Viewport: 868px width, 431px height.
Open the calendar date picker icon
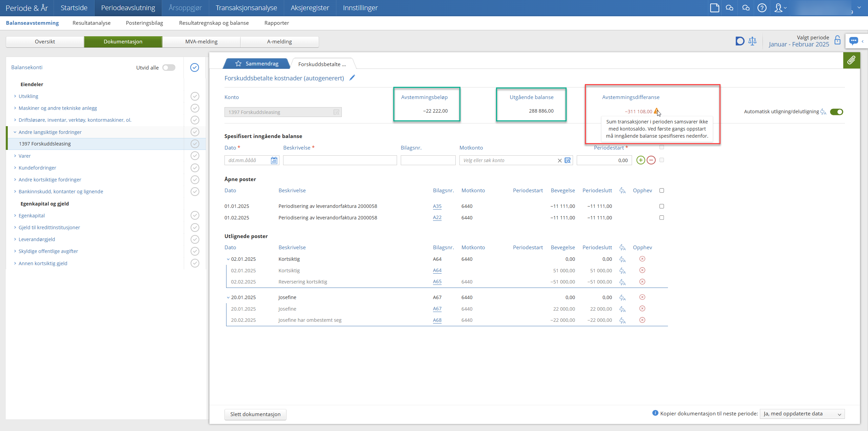[274, 160]
